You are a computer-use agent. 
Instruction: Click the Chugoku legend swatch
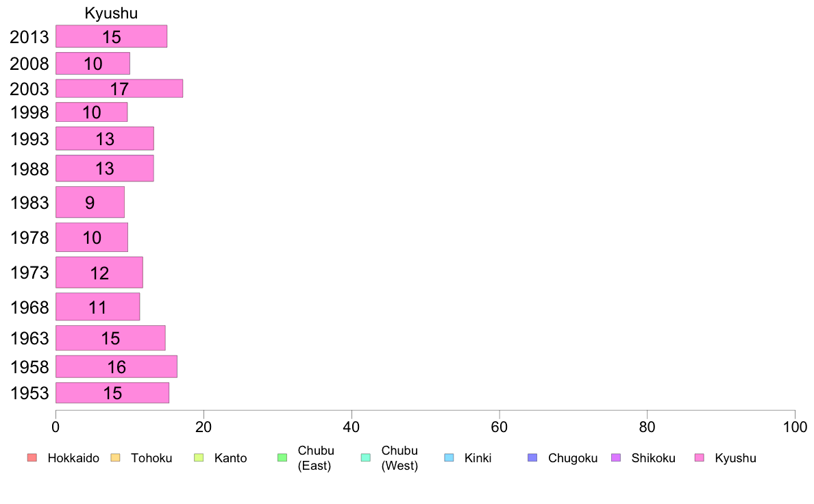pos(532,457)
